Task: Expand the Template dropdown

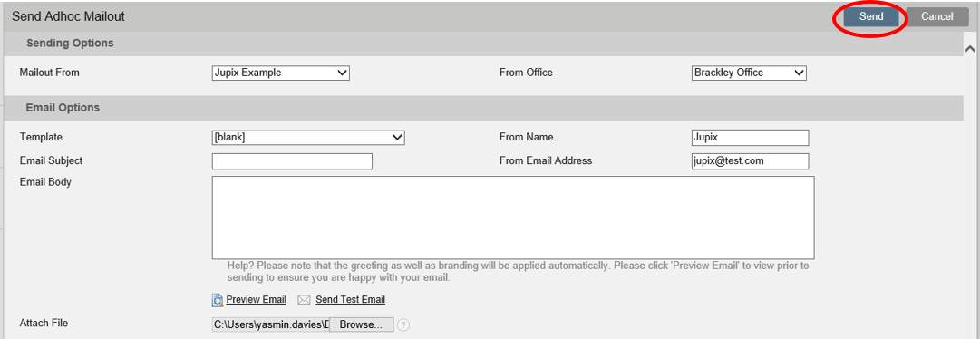Action: tap(309, 138)
